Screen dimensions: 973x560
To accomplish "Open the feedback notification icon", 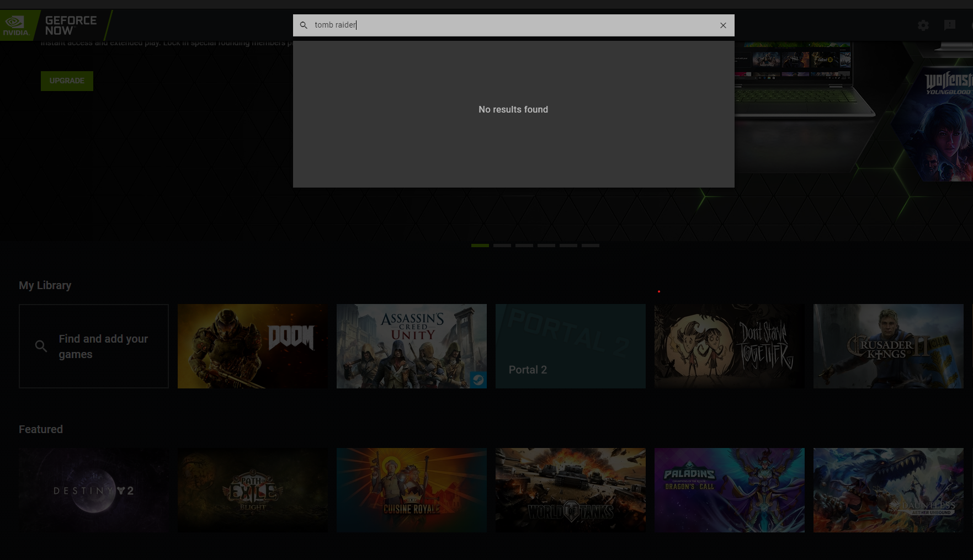I will pos(950,25).
